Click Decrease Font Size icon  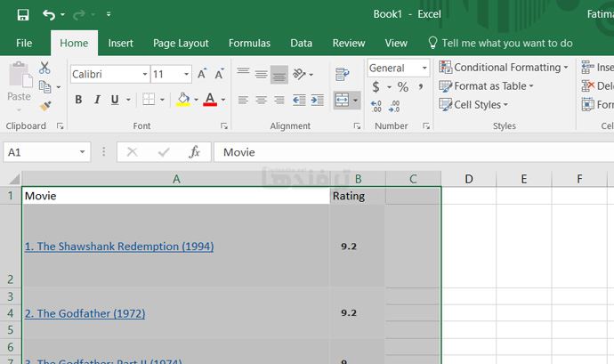point(219,74)
